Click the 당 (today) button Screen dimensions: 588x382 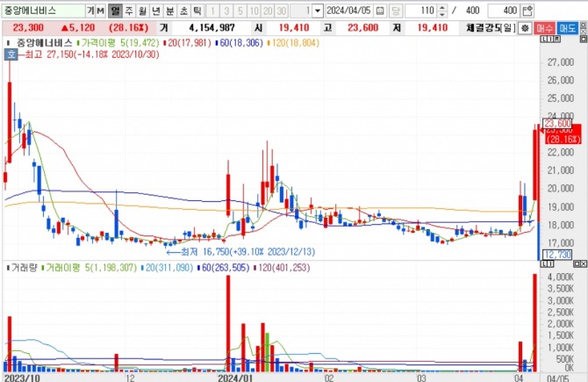point(396,11)
